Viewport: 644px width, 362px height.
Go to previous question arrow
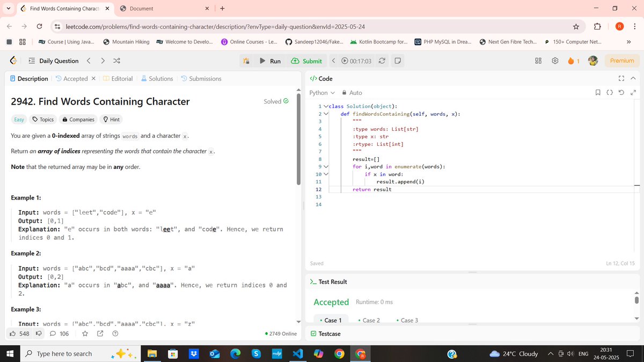coord(89,61)
